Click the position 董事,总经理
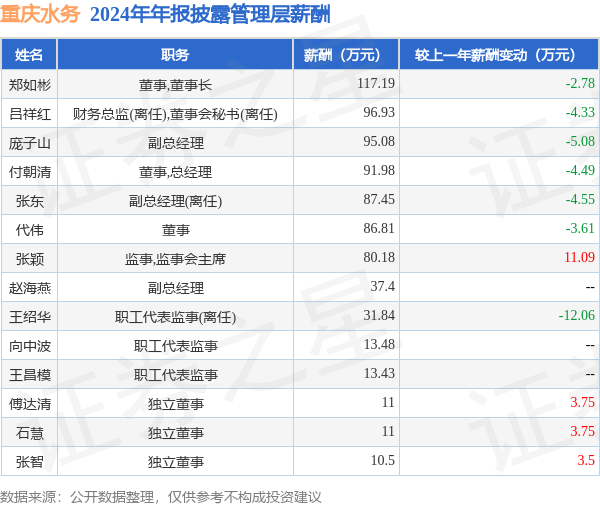 tap(175, 172)
